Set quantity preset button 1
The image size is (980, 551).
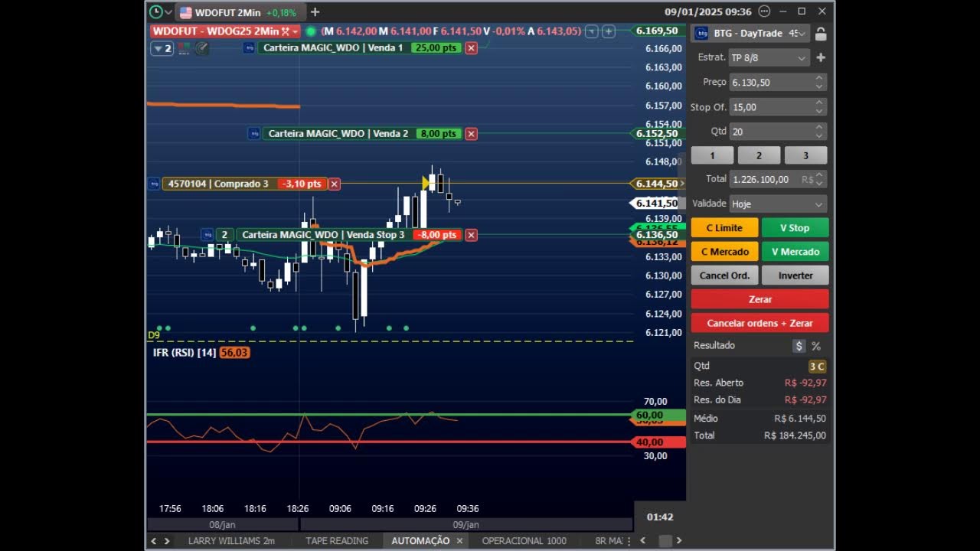coord(712,155)
